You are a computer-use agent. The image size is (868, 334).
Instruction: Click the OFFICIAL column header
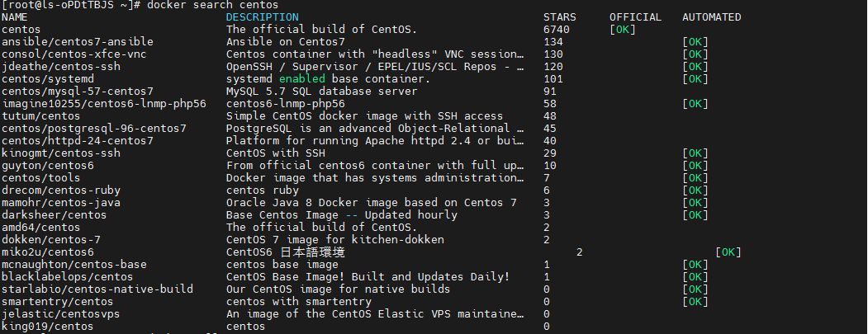click(x=635, y=17)
